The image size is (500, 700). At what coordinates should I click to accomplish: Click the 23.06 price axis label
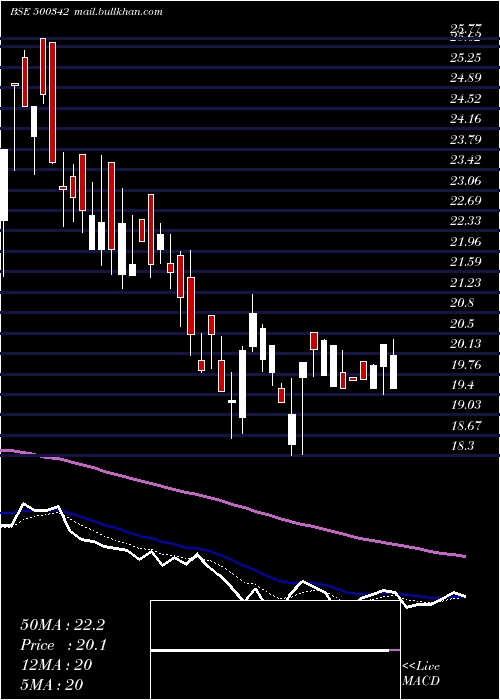[466, 180]
